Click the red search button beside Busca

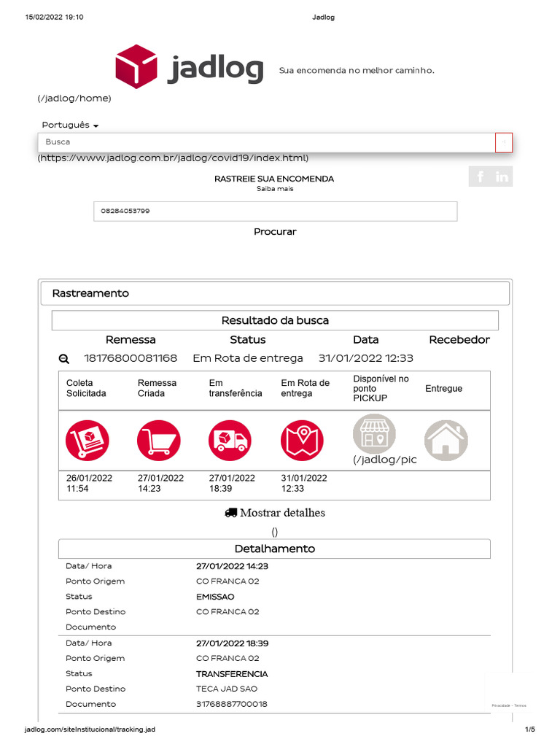click(x=504, y=142)
